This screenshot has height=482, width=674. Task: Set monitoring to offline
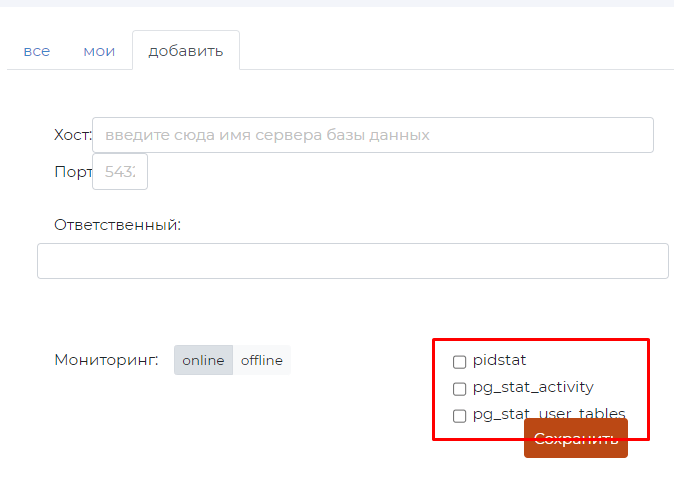[261, 360]
